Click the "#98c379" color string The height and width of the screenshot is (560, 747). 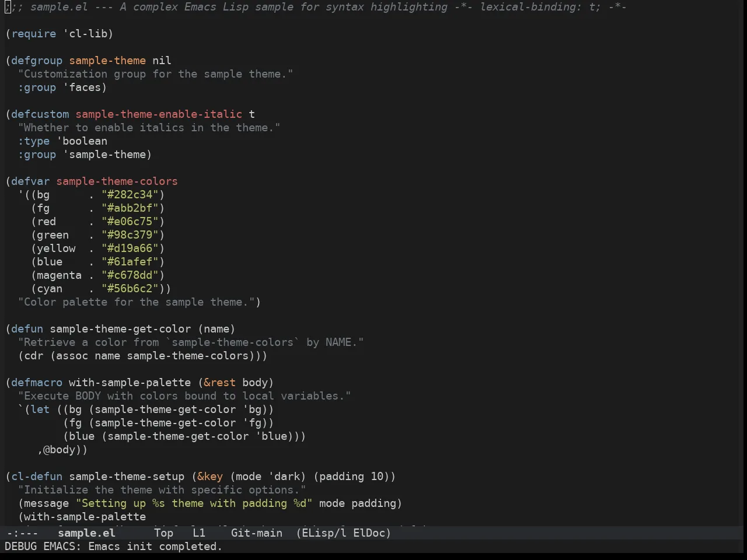pyautogui.click(x=130, y=235)
